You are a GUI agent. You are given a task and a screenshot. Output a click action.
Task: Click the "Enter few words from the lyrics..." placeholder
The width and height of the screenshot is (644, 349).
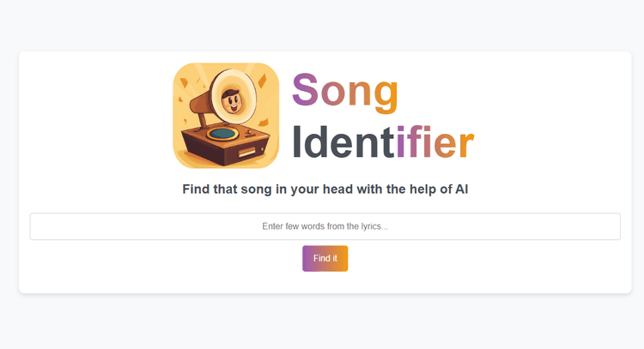tap(325, 226)
